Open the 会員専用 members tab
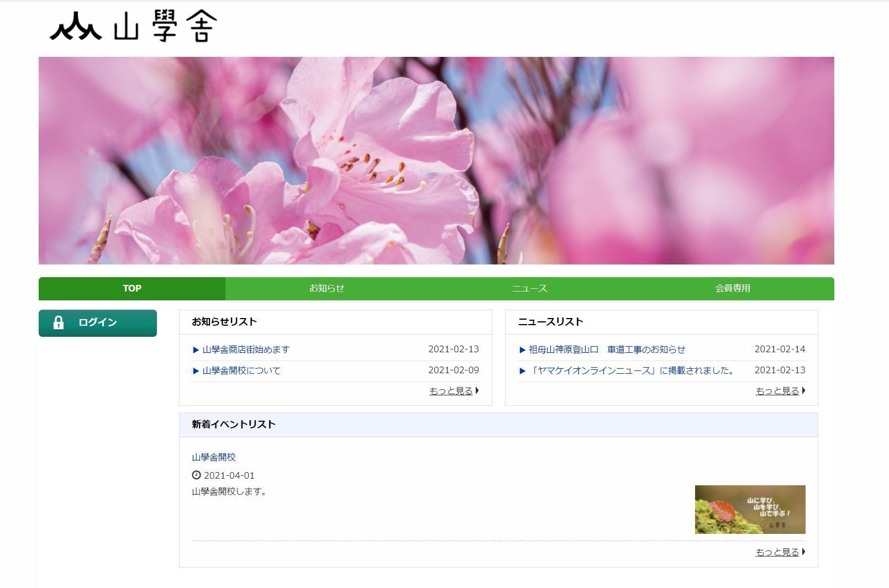Screen dimensions: 889x588 coord(733,289)
